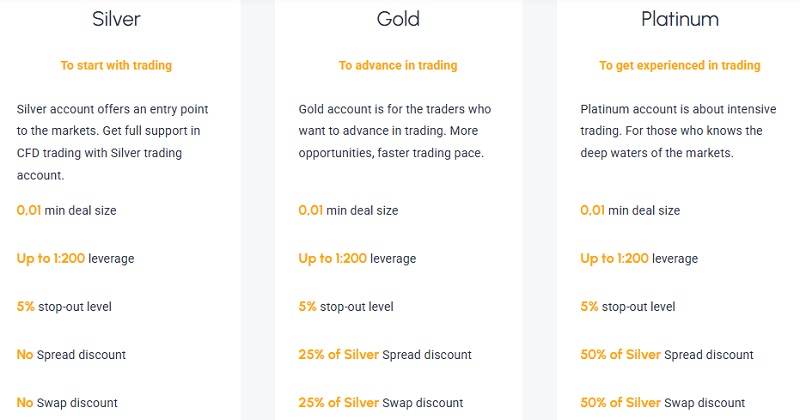Select 'To get experienced in trading' tagline
The height and width of the screenshot is (420, 800).
point(680,66)
